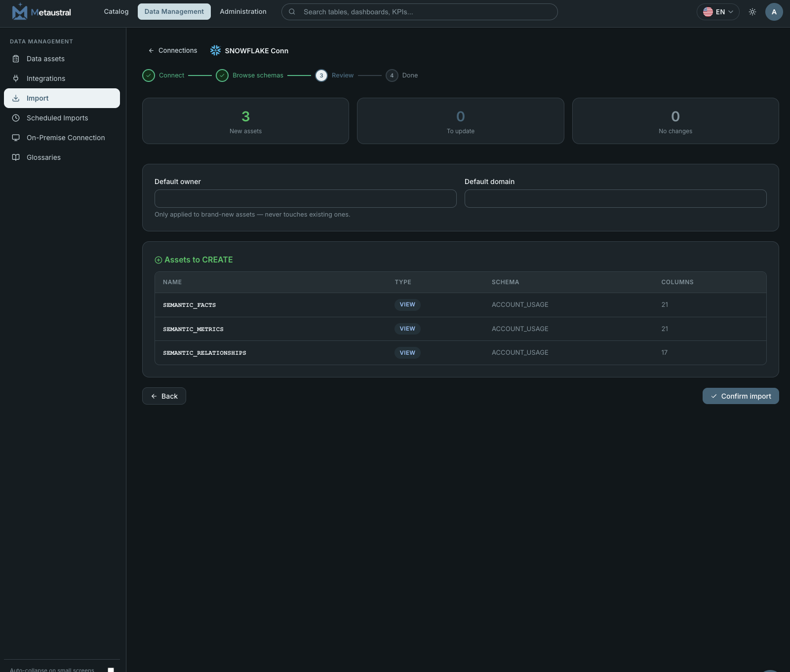Image resolution: width=790 pixels, height=672 pixels.
Task: Switch to Data Management tab
Action: [174, 11]
